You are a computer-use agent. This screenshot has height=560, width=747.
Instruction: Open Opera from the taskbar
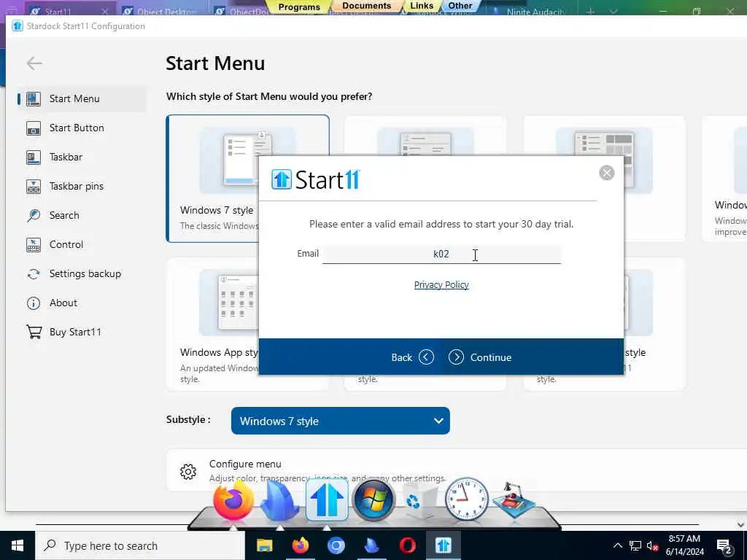(407, 545)
